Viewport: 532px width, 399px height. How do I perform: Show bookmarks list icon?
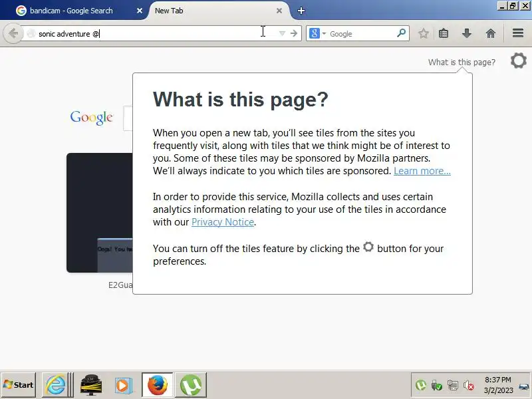(x=444, y=33)
